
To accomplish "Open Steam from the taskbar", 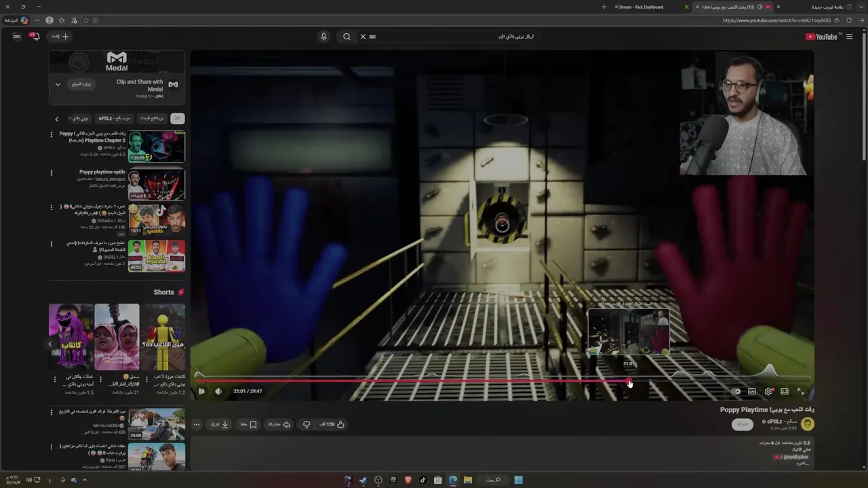I will point(363,480).
